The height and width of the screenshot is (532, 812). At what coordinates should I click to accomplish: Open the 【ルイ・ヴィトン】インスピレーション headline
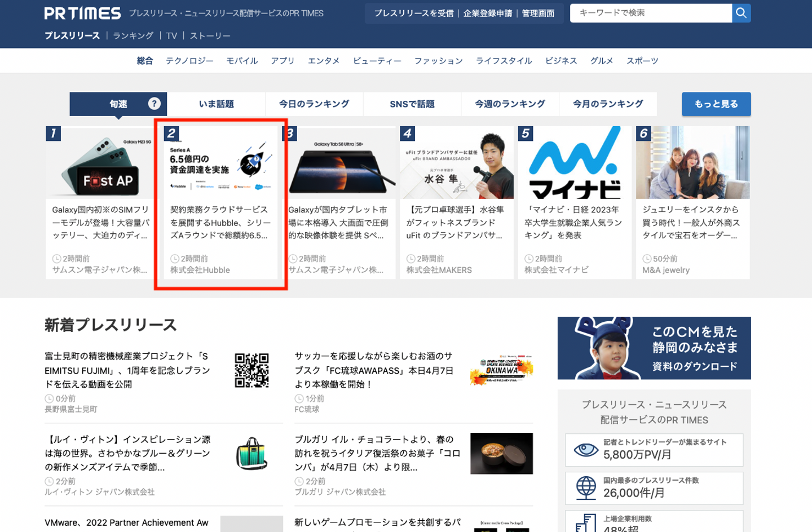[127, 453]
